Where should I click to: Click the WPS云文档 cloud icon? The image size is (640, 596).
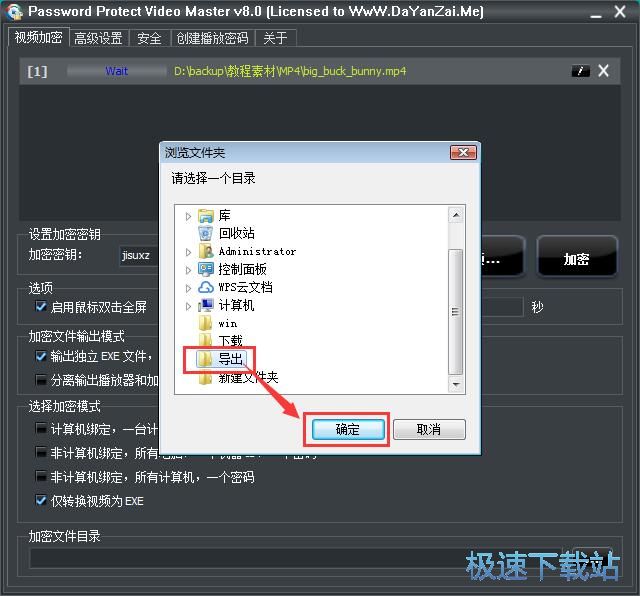(206, 287)
